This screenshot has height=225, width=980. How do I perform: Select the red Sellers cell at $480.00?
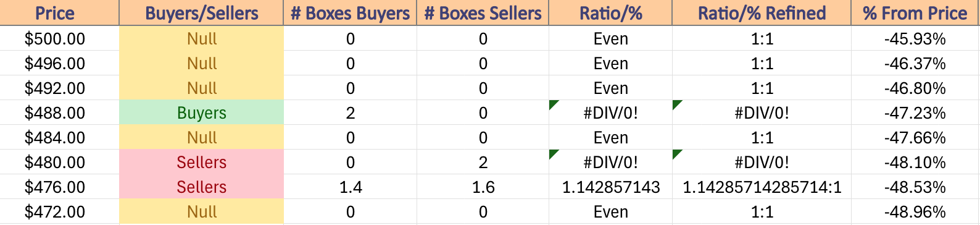[x=201, y=162]
